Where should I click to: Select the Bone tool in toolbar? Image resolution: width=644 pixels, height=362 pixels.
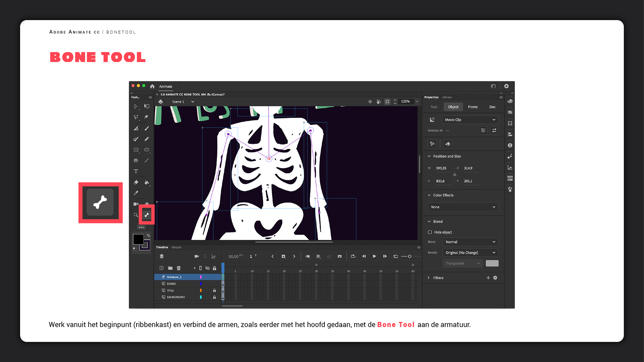coord(147,215)
